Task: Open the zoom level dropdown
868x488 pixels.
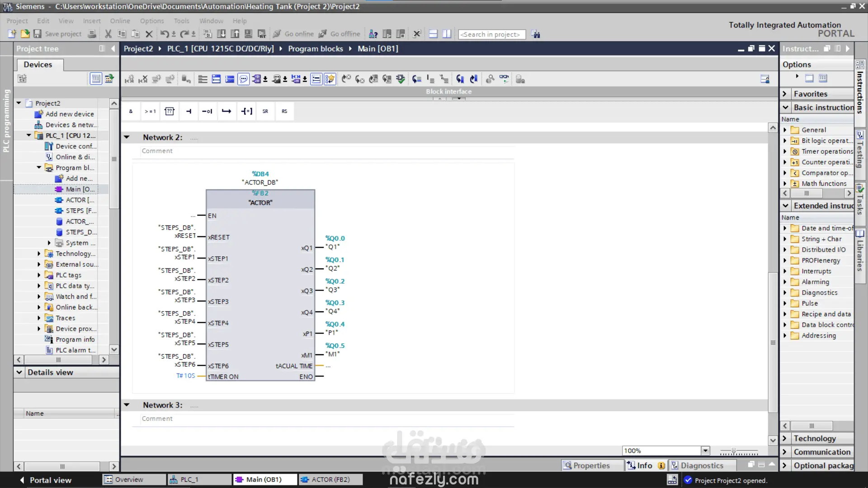Action: click(x=705, y=451)
